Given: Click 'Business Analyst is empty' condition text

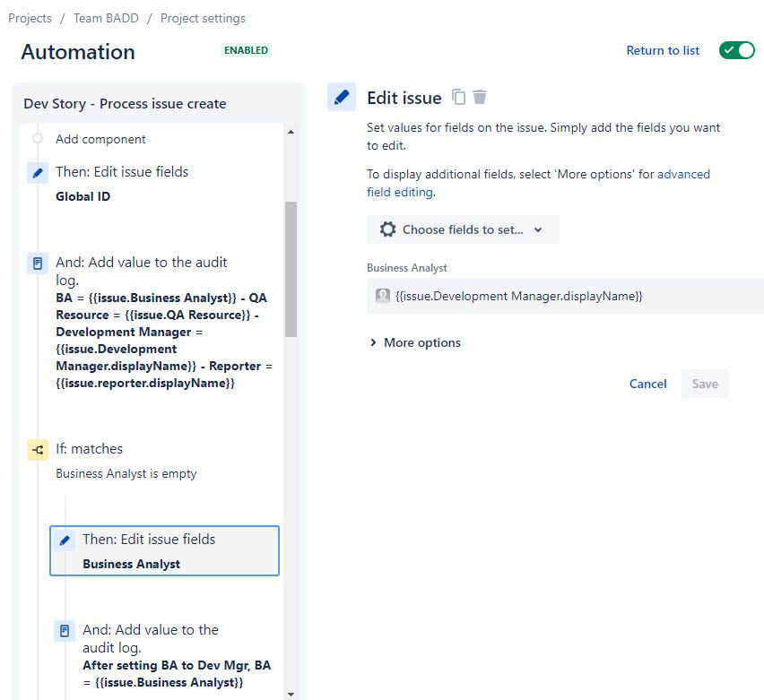Looking at the screenshot, I should 126,473.
